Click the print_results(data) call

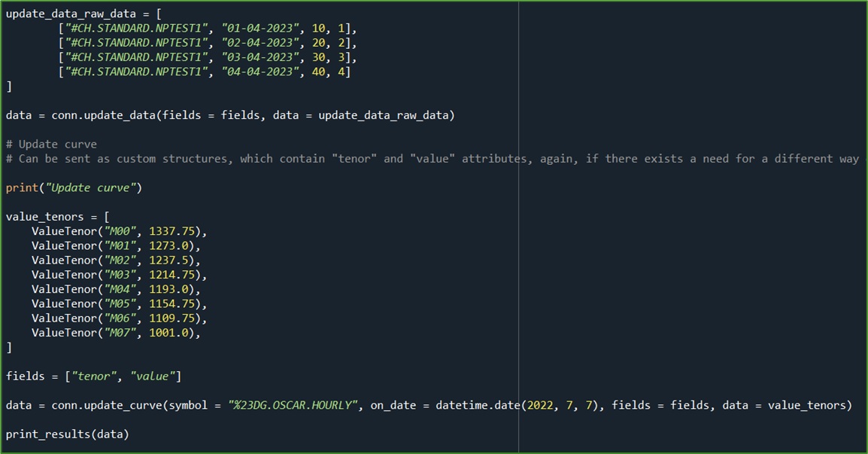(68, 434)
